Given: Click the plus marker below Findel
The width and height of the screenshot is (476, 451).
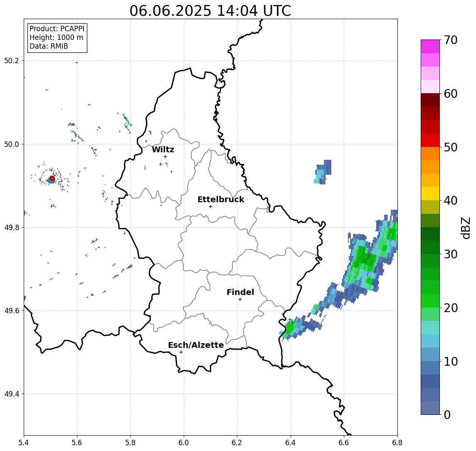Looking at the screenshot, I should [x=240, y=300].
